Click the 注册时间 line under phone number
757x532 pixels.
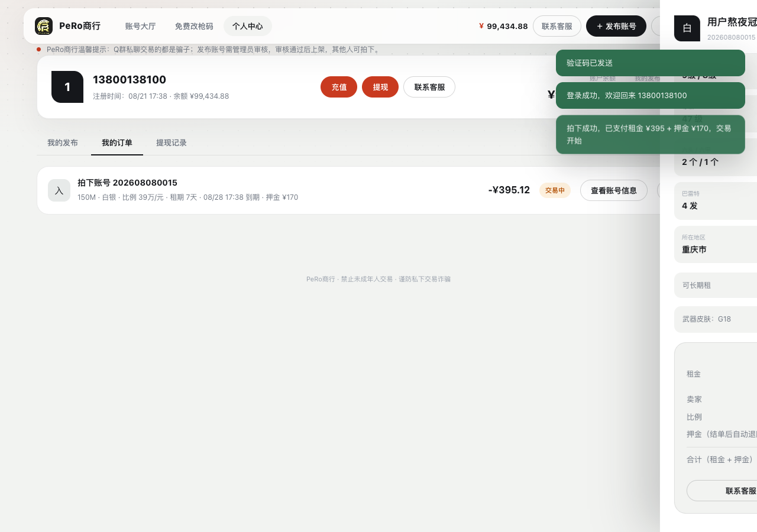pos(161,96)
